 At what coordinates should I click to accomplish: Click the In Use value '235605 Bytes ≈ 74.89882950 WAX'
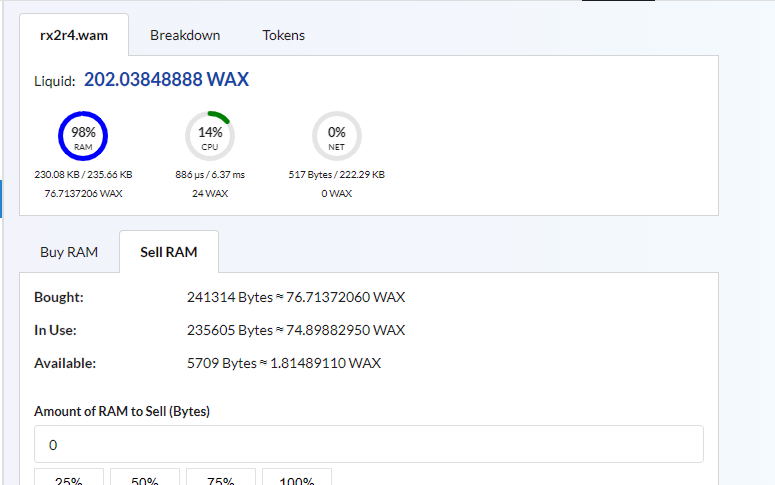296,330
